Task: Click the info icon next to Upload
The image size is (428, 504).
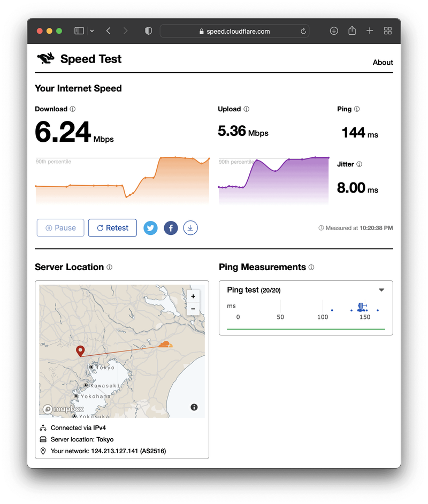Action: coord(247,109)
